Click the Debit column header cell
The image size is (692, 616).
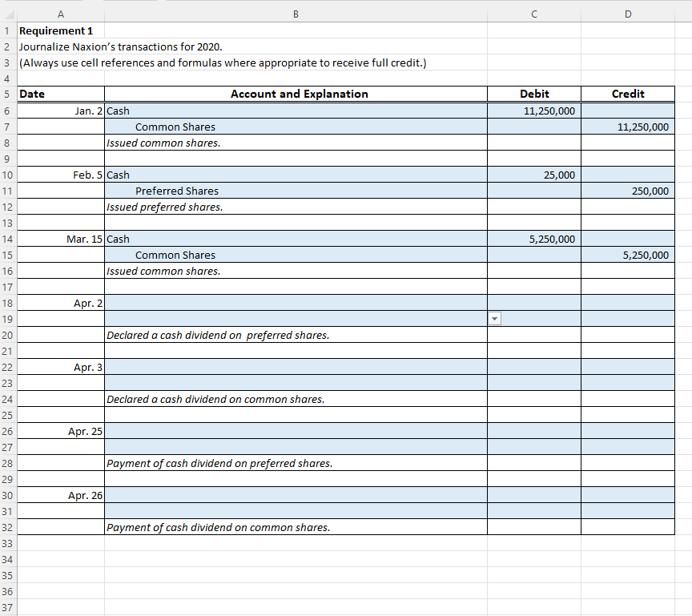click(533, 94)
